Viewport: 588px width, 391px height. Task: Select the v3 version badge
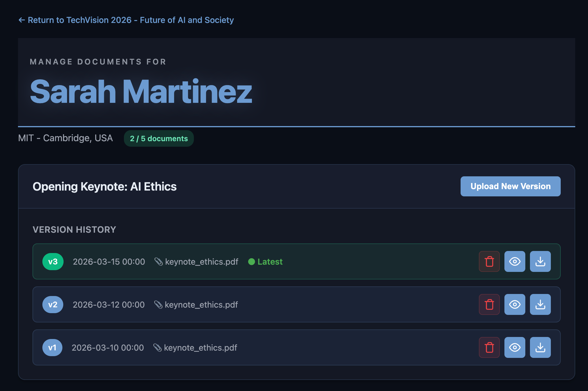53,261
